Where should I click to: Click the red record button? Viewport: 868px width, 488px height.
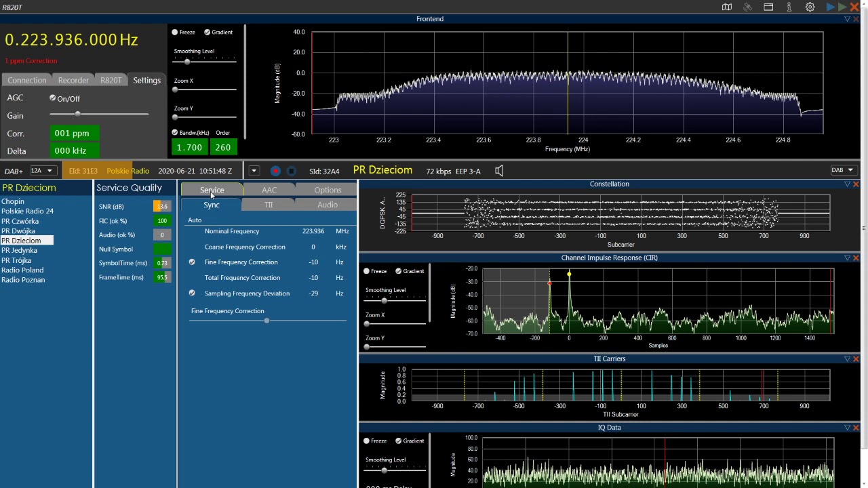(275, 171)
